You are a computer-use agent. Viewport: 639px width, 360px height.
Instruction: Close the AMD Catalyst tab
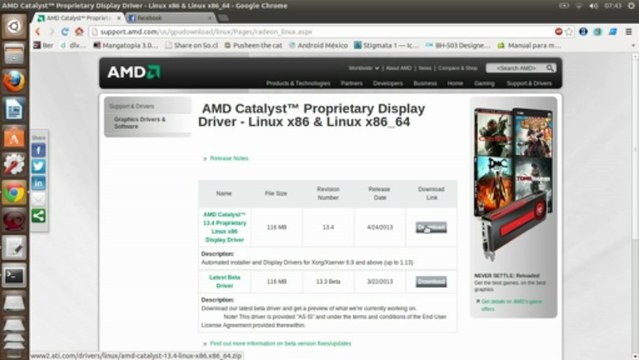click(x=119, y=18)
